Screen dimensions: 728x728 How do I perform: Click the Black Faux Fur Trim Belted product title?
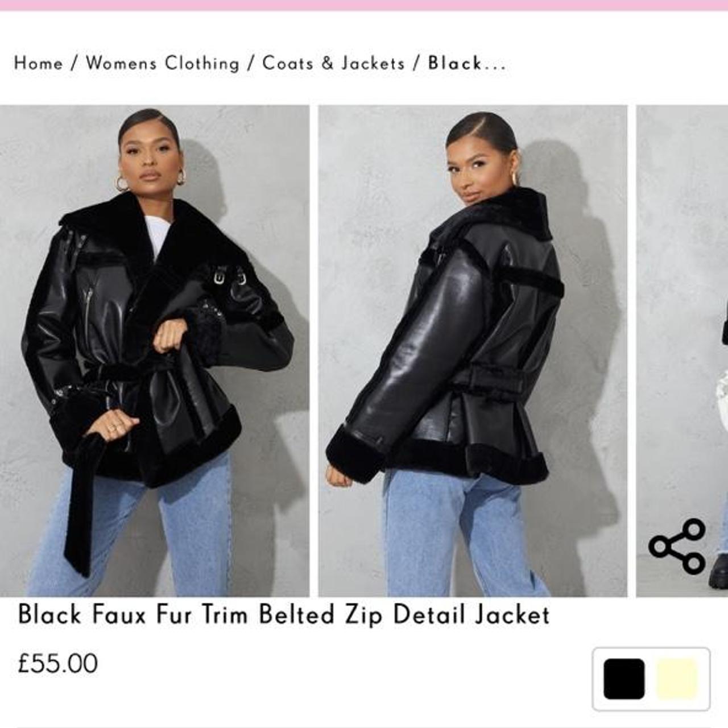coord(284,615)
